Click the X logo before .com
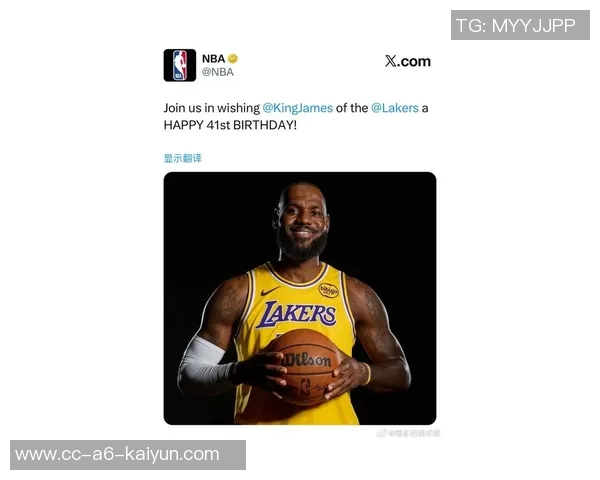 point(390,61)
